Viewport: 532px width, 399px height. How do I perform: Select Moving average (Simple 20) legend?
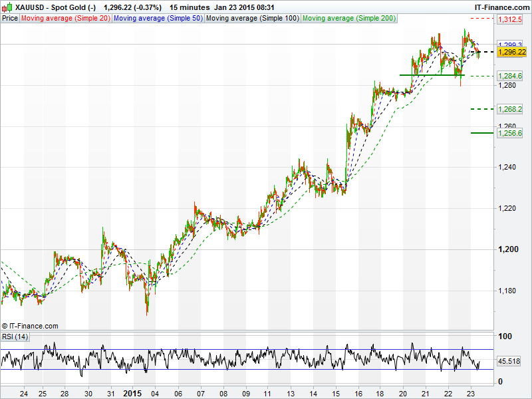[x=65, y=19]
